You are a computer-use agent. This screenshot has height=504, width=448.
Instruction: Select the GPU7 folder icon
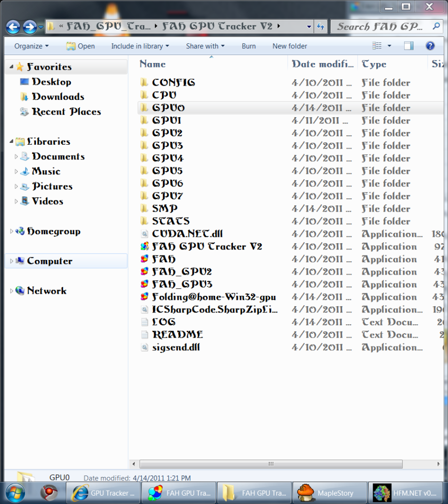click(144, 196)
